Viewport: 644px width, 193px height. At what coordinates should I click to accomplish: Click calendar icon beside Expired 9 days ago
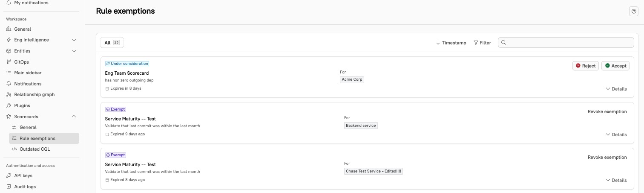point(107,134)
